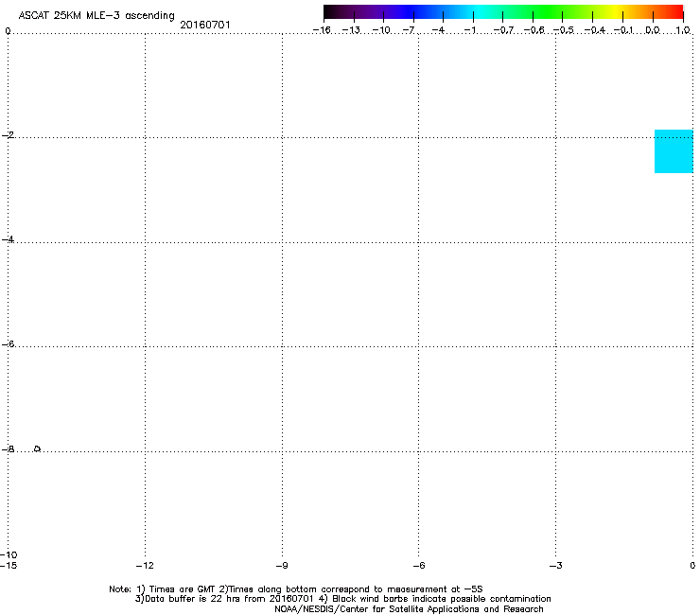Pick the green section of the color scale
Screen dimensions: 700x615
coord(548,11)
